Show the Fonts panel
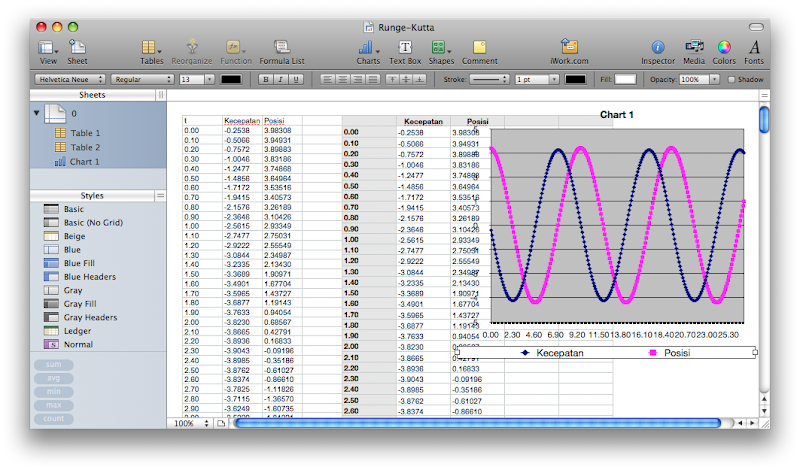Viewport: 800px width, 470px height. pyautogui.click(x=754, y=47)
